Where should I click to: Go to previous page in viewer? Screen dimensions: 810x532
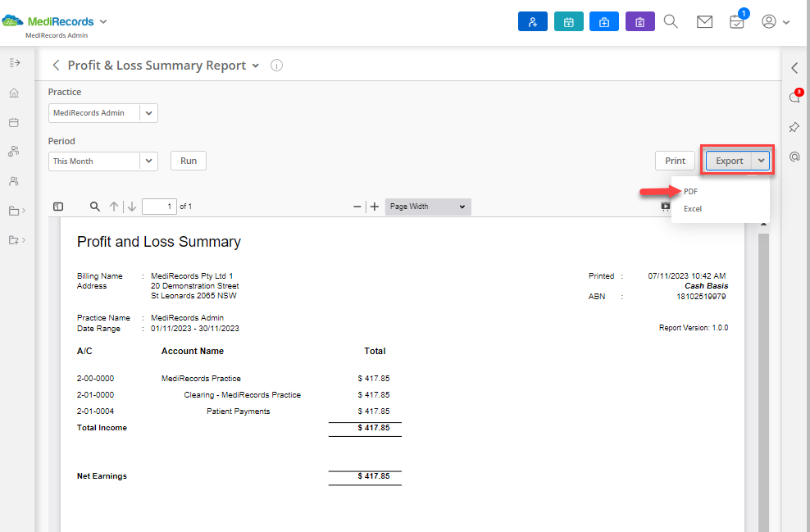point(114,207)
